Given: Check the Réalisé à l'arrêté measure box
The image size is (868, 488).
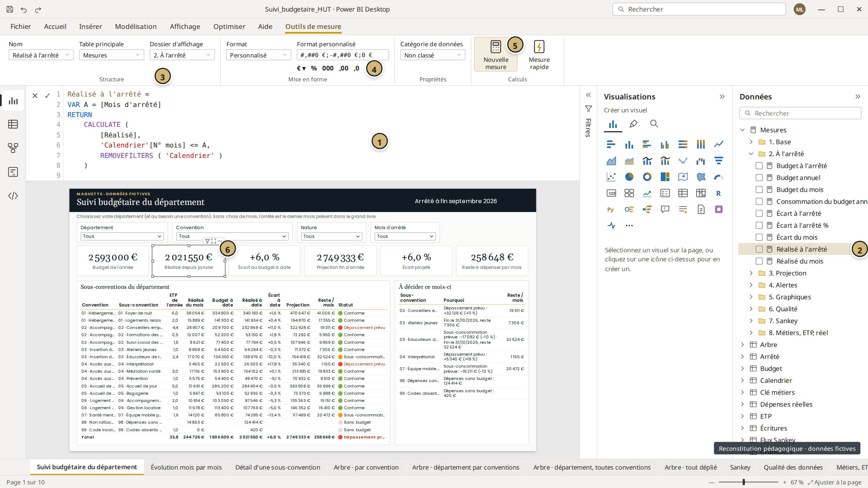Looking at the screenshot, I should (x=759, y=249).
